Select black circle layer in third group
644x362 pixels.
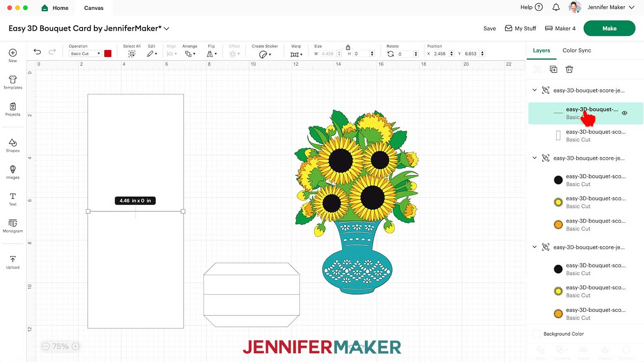coord(585,269)
